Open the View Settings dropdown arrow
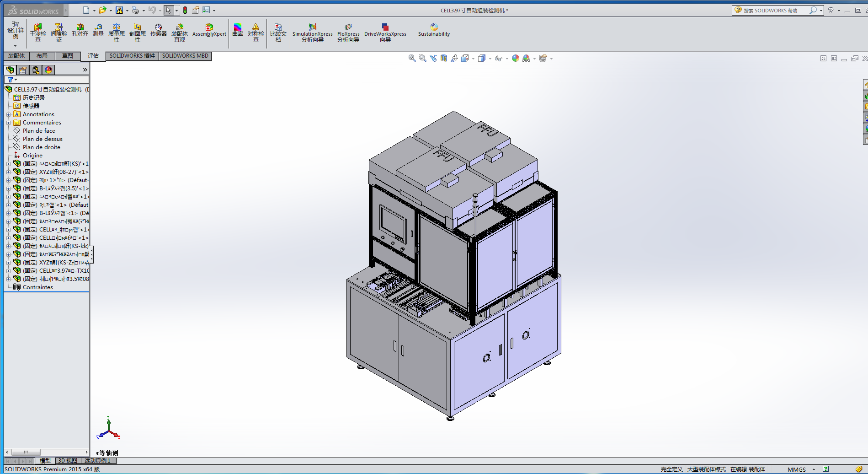Image resolution: width=868 pixels, height=474 pixels. tap(552, 59)
